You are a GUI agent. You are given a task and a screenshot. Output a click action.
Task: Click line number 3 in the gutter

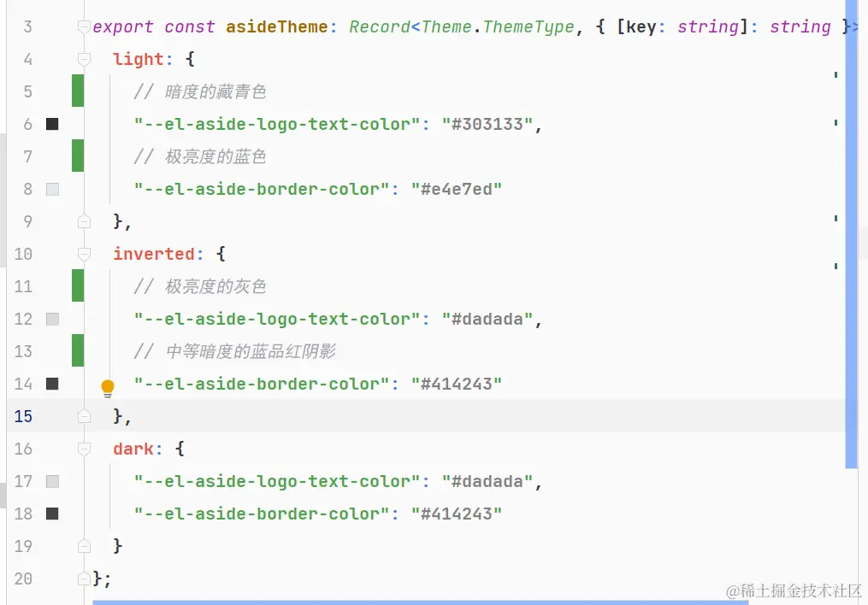pyautogui.click(x=27, y=26)
